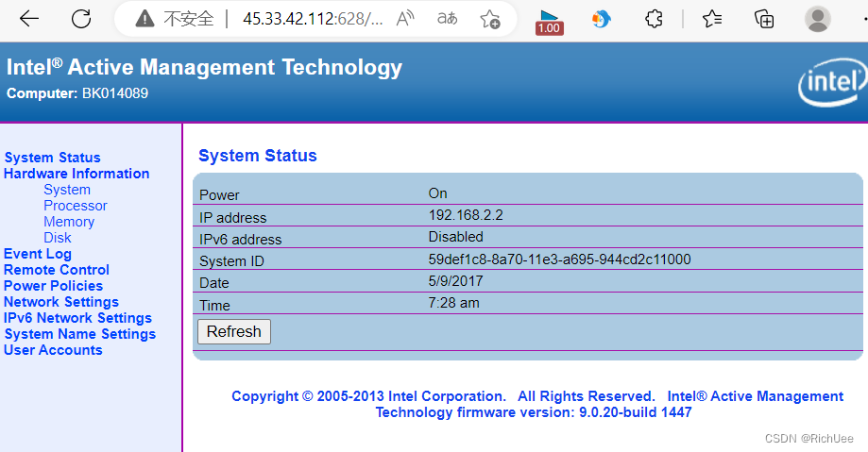Click the Copyright 2005-2013 Intel Corporation text
The image size is (868, 452).
pyautogui.click(x=368, y=396)
